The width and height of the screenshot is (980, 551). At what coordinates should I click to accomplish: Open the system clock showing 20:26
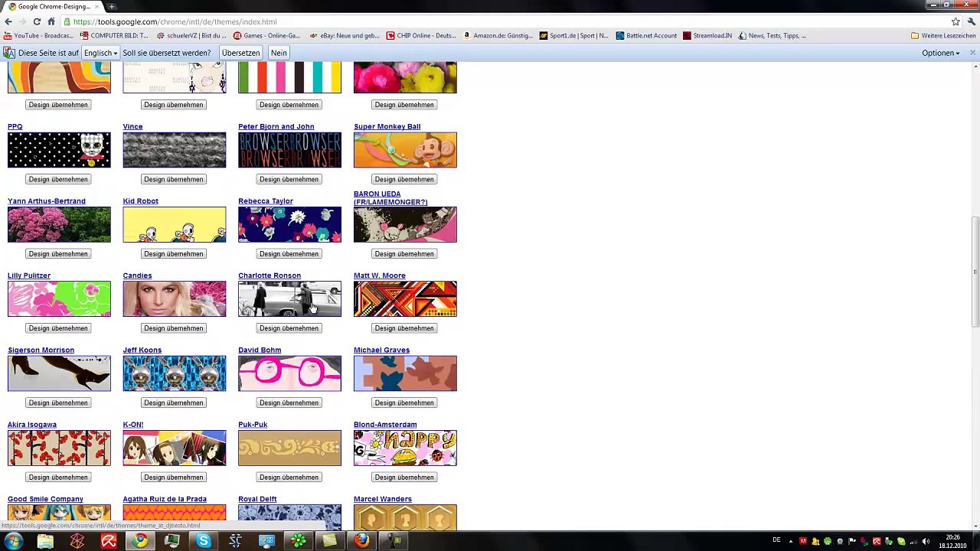click(x=952, y=541)
